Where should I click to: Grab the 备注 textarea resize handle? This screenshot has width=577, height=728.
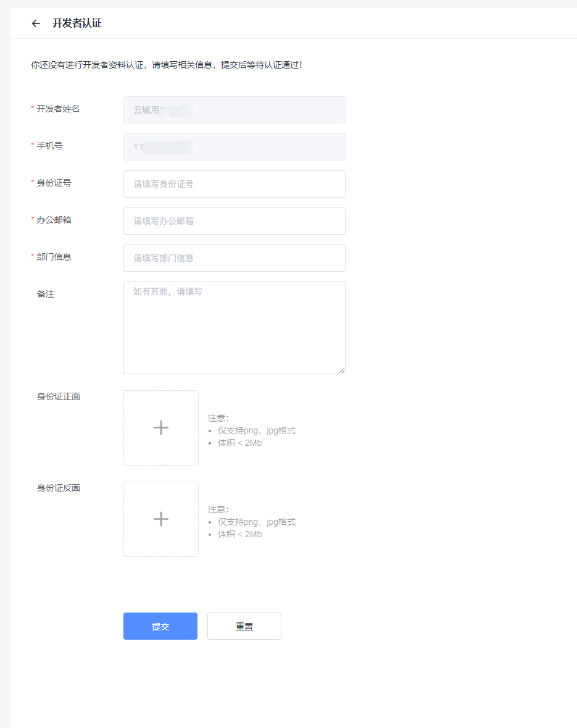click(342, 370)
